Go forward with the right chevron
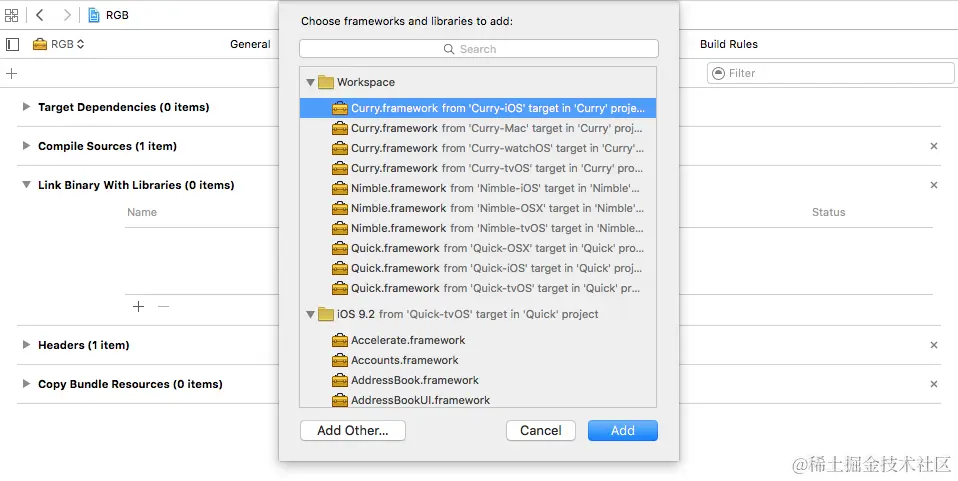Screen dimensions: 958x481 pyautogui.click(x=67, y=15)
